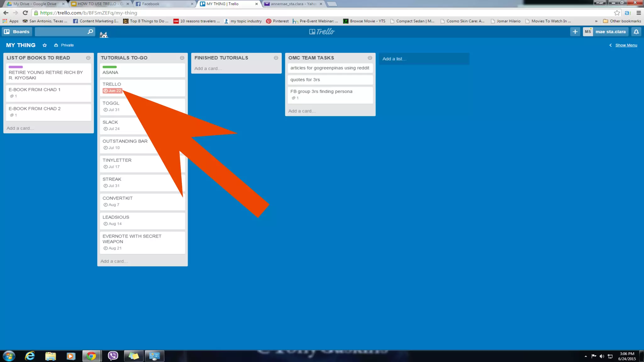Screen dimensions: 644x362
Task: Open TUTORIALS TO-GO list actions dropdown
Action: 182,58
